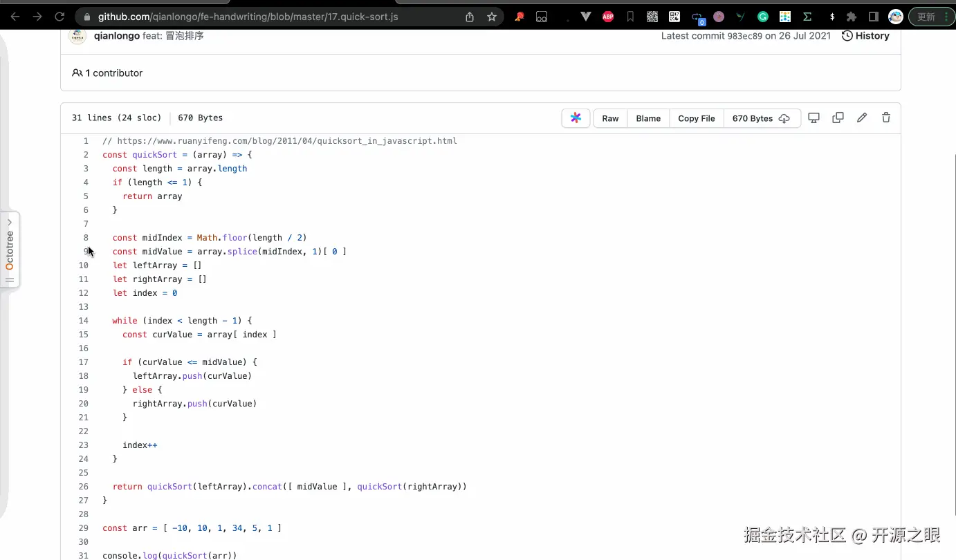Screen dimensions: 956x560
Task: Open Chrome's three-dot menu
Action: 948,16
